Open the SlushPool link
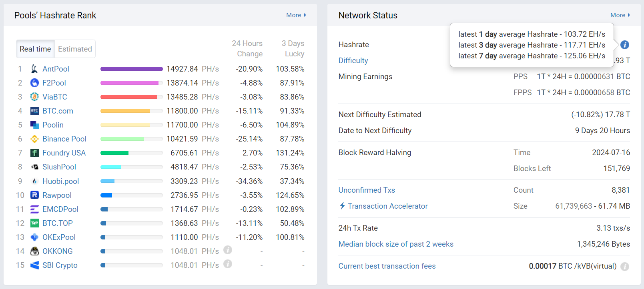644x289 pixels. 59,167
